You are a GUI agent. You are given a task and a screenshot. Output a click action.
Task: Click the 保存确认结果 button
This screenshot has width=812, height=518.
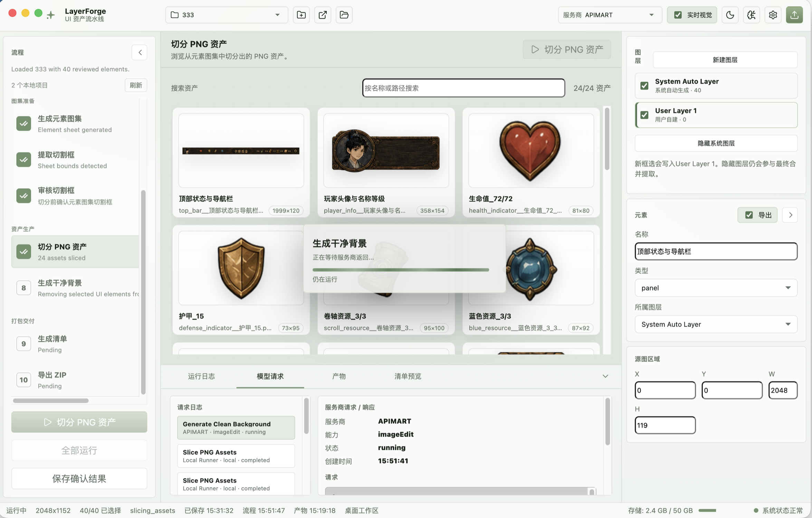79,479
